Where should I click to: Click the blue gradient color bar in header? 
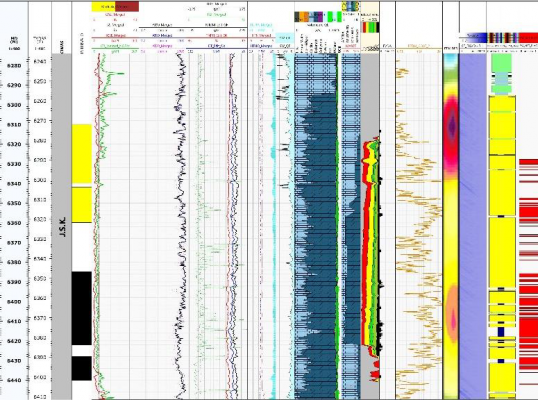click(473, 36)
